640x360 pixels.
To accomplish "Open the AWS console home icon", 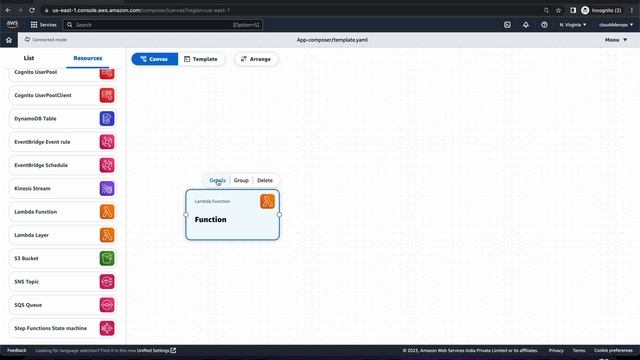I will coord(9,40).
